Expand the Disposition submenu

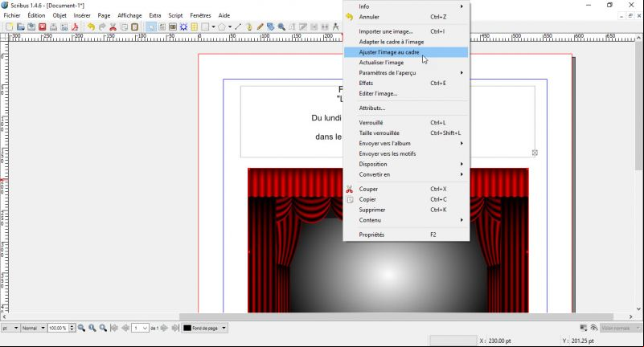click(x=406, y=164)
